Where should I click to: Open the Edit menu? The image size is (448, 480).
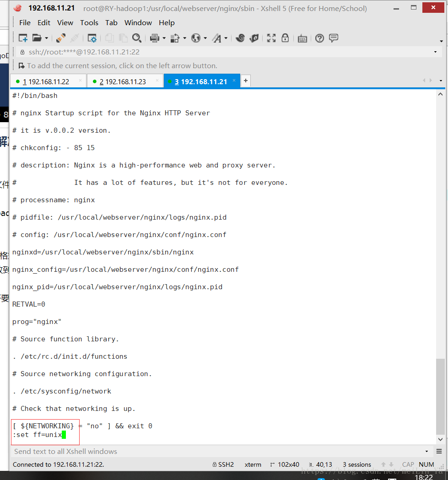pos(44,23)
